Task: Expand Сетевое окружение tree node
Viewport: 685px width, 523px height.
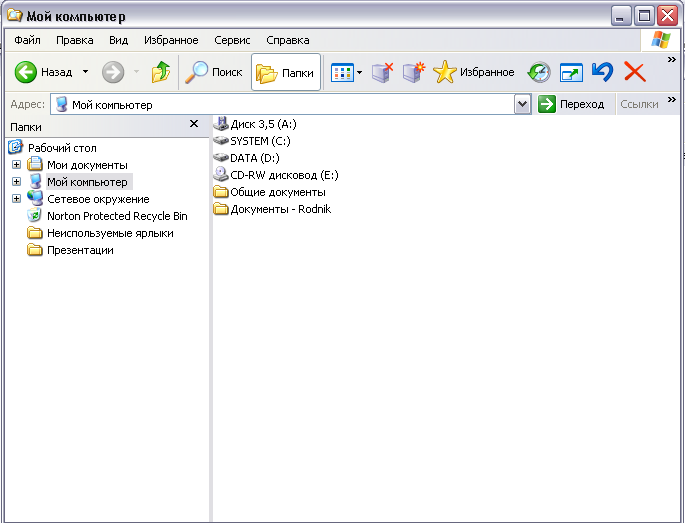Action: click(x=17, y=199)
